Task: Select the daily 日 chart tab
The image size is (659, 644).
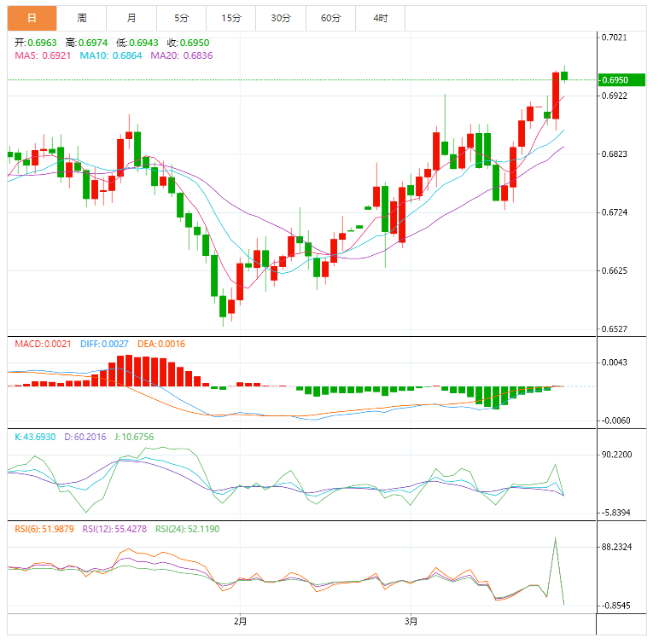Action: pos(32,18)
